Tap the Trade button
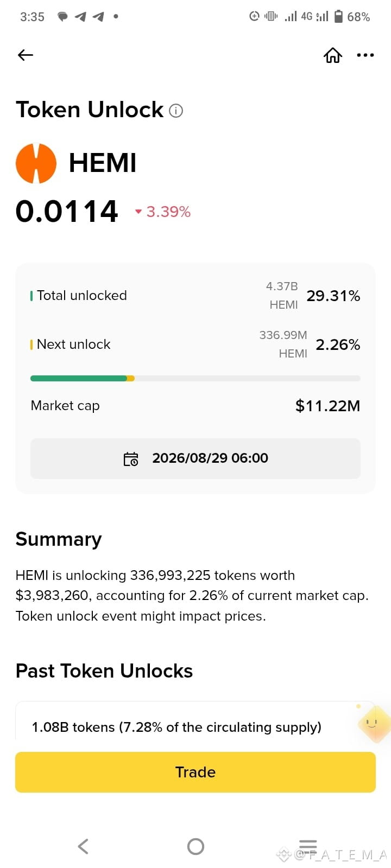The image size is (391, 868). 195,772
